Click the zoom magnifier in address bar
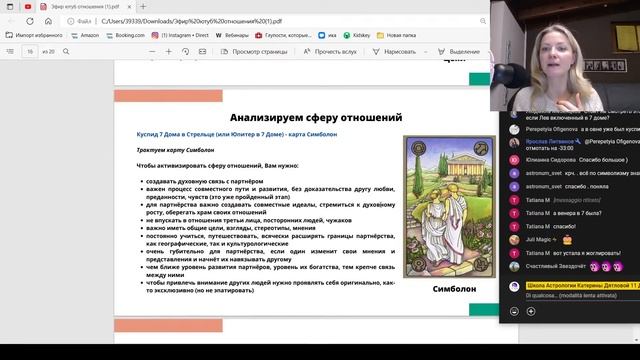640x360 pixels. click(483, 21)
